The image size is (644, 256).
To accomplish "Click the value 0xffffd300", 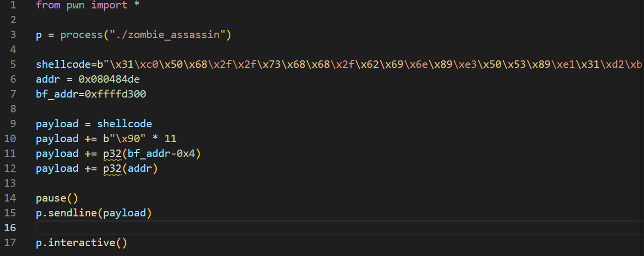I will pos(115,94).
